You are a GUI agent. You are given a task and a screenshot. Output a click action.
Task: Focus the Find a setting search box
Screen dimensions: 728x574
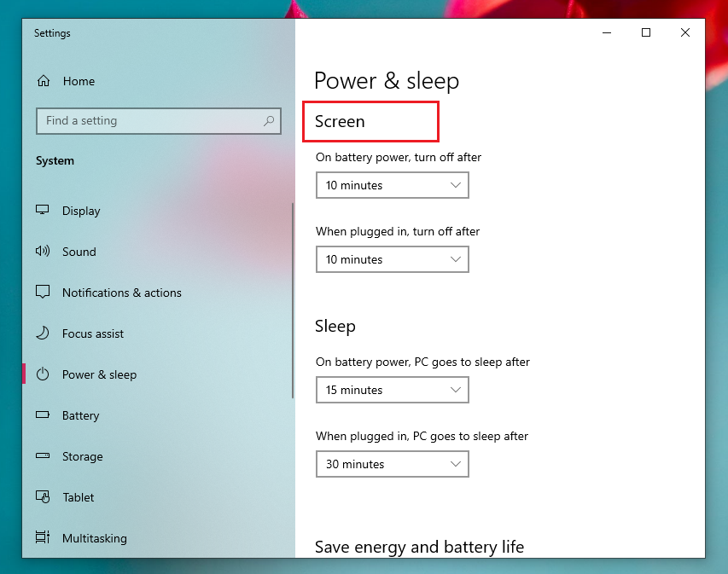(x=159, y=121)
